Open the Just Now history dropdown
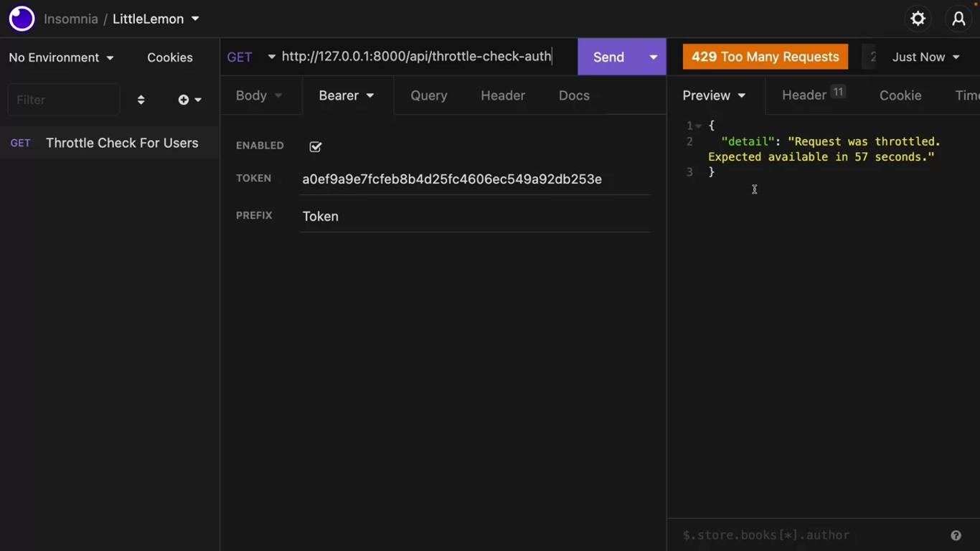The image size is (980, 551). coord(925,57)
